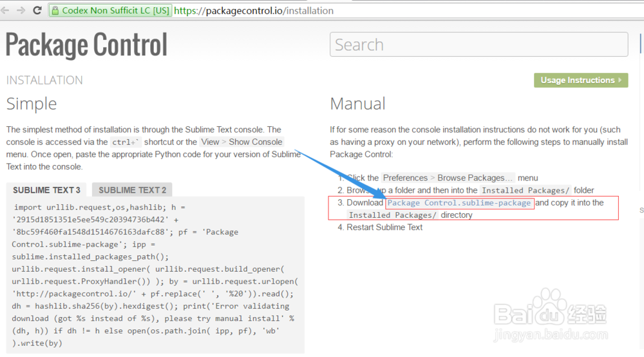The image size is (644, 357).
Task: Click the browser back arrow
Action: point(5,10)
